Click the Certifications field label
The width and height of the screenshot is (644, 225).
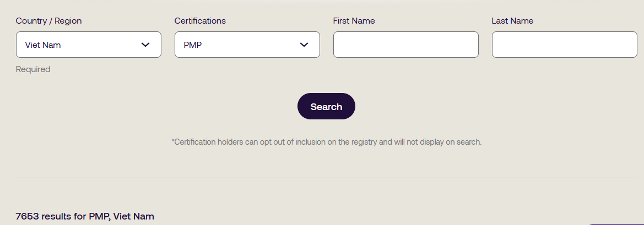pos(200,21)
